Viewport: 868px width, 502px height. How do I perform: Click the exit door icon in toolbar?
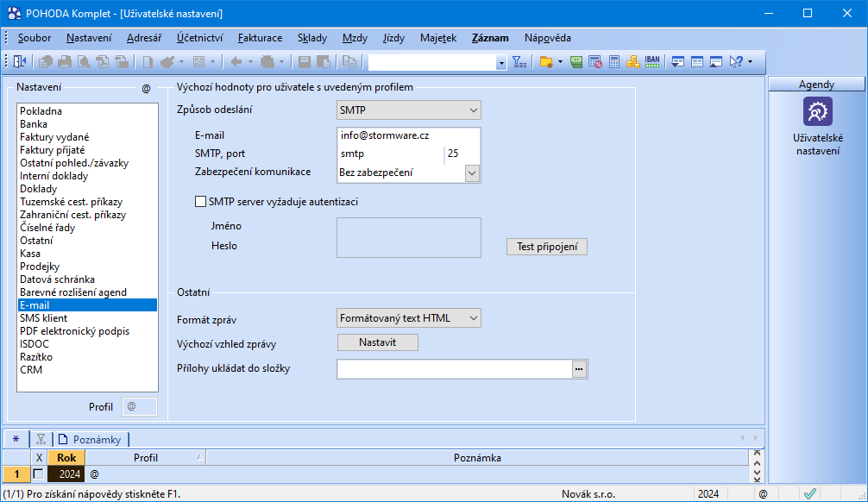point(19,61)
